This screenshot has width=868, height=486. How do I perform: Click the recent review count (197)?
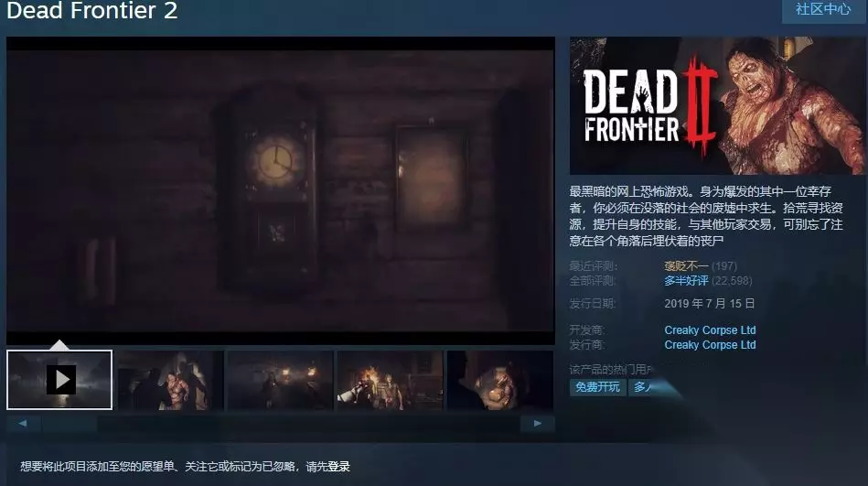724,266
